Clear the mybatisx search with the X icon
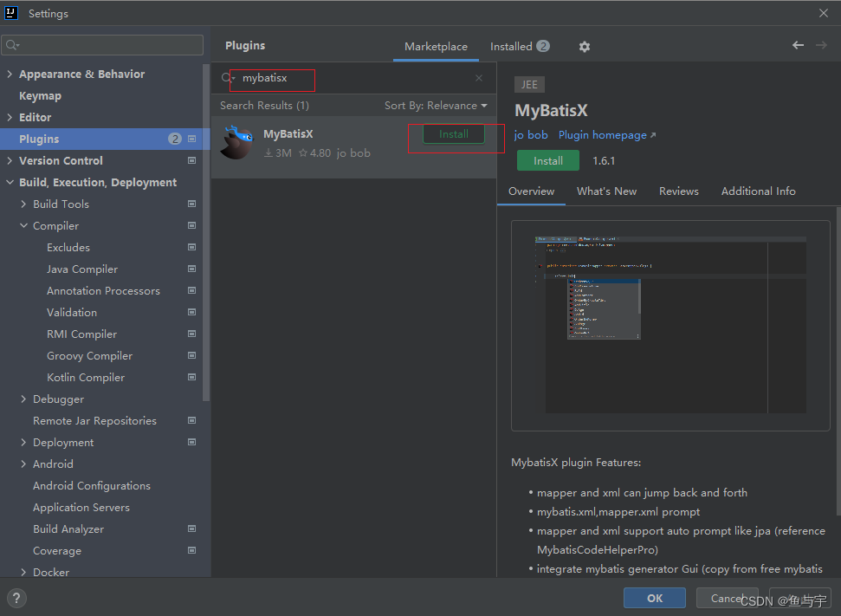The image size is (841, 616). [478, 78]
